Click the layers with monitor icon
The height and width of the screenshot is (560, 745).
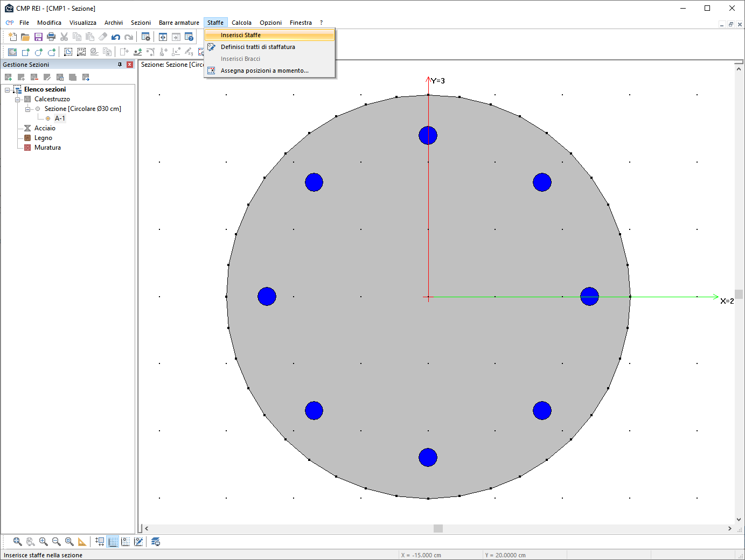pos(156,542)
